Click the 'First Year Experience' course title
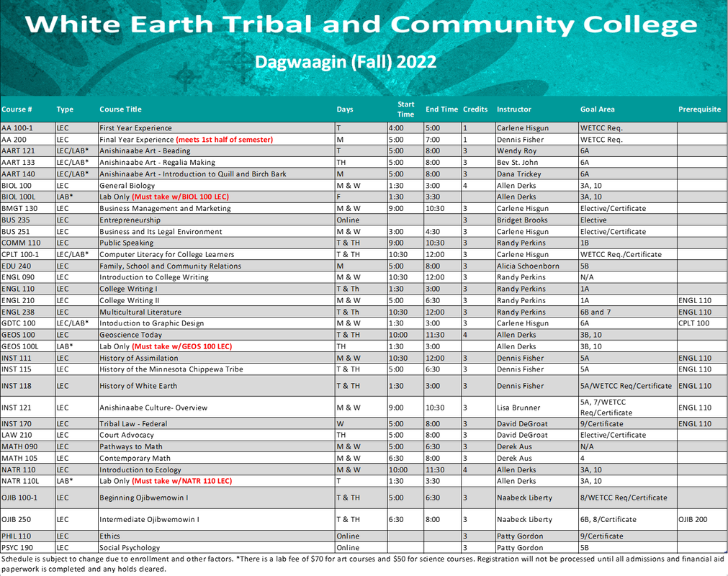The width and height of the screenshot is (728, 576). point(135,128)
